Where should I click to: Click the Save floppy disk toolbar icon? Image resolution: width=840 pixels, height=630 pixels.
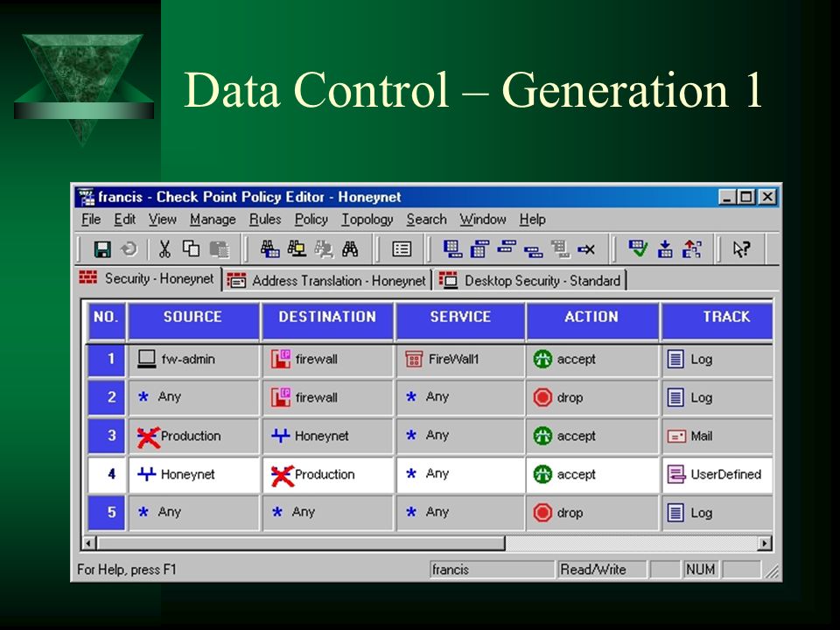(x=102, y=249)
